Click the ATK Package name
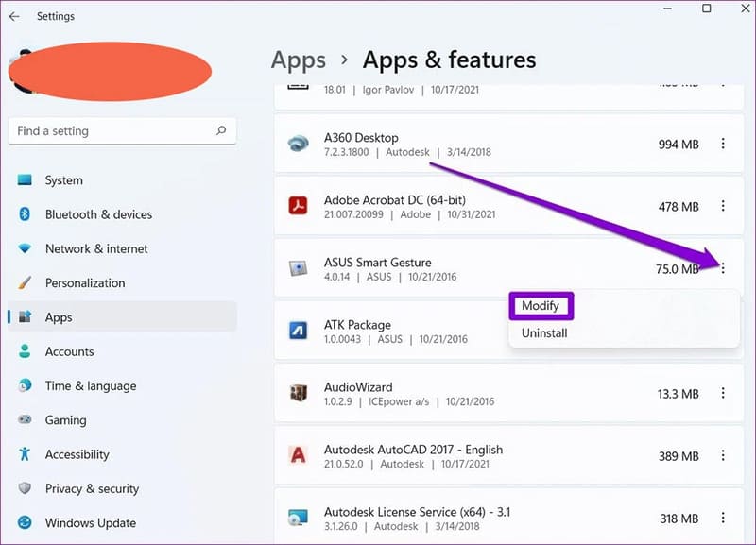756x545 pixels. tap(357, 325)
